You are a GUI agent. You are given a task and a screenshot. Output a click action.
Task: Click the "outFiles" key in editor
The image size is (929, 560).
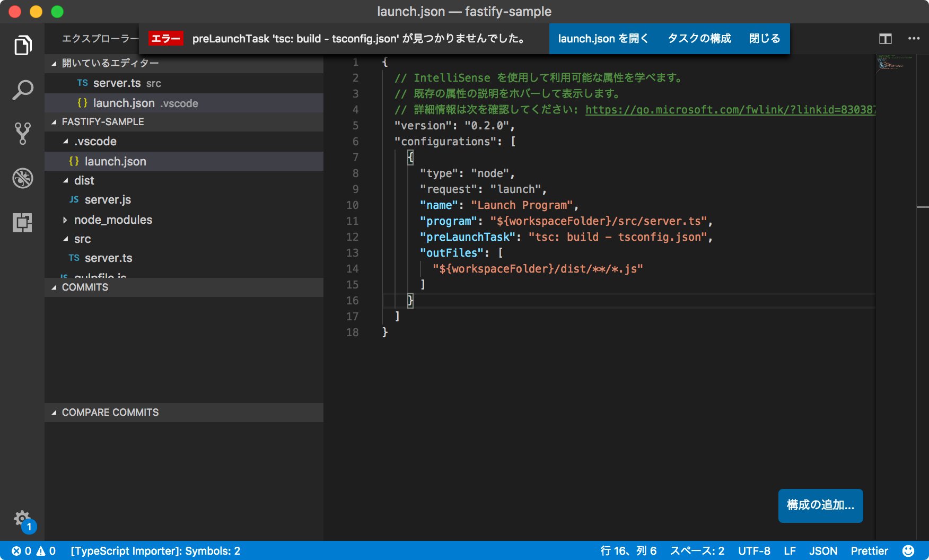click(x=451, y=253)
